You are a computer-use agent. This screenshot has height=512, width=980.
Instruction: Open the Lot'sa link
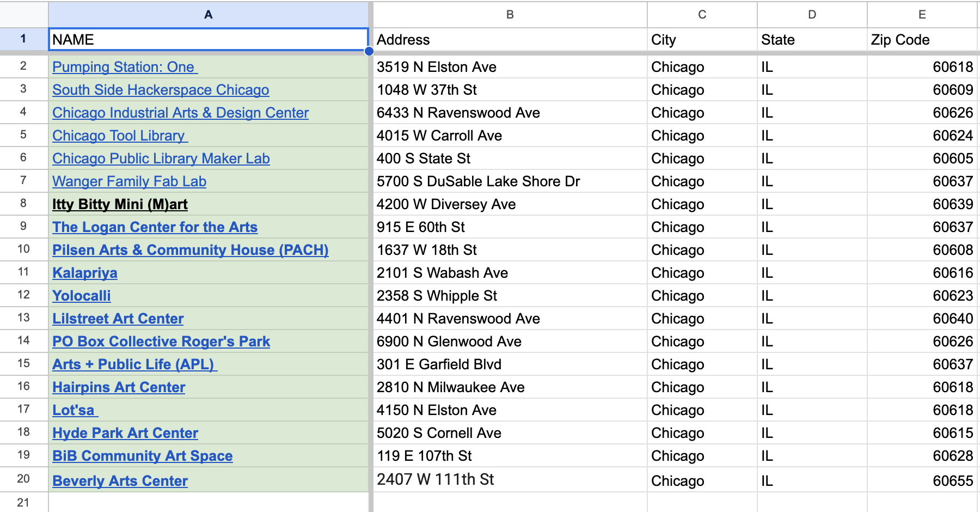pyautogui.click(x=75, y=410)
